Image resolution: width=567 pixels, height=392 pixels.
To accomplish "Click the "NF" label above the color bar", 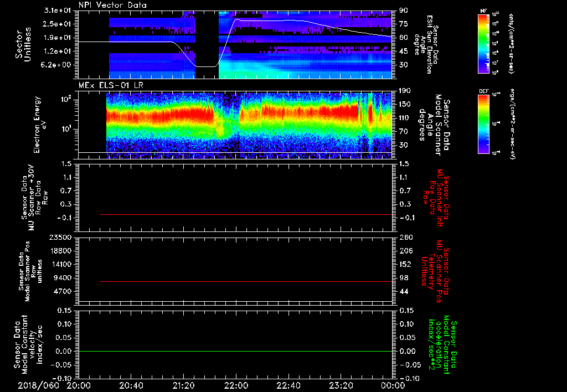I will [x=483, y=11].
